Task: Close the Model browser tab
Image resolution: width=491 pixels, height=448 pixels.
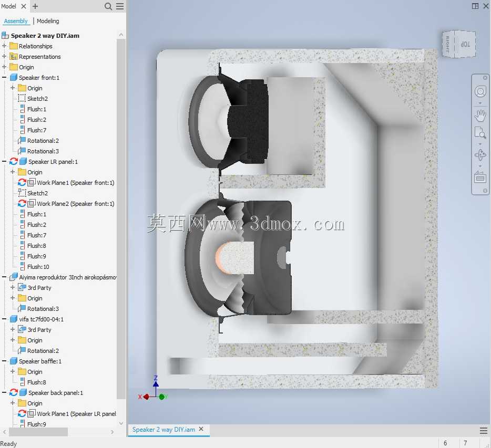Action: pos(24,6)
